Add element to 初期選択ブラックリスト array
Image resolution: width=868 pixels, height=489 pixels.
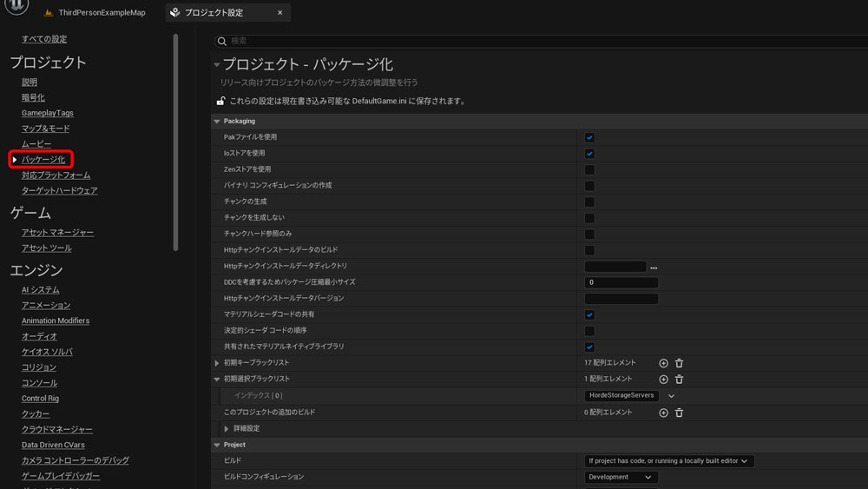point(663,380)
